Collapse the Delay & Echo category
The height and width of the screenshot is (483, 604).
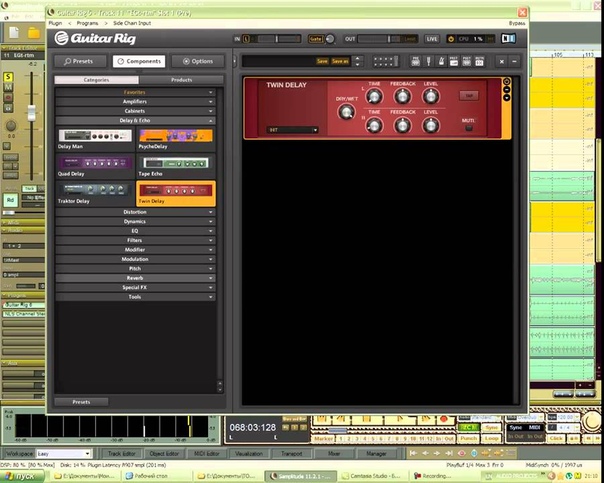click(x=135, y=121)
